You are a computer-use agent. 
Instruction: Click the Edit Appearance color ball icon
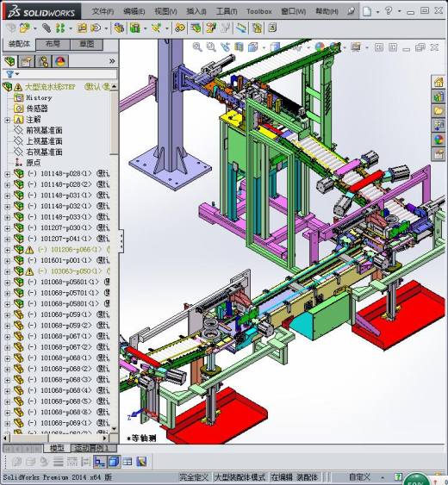point(320,47)
